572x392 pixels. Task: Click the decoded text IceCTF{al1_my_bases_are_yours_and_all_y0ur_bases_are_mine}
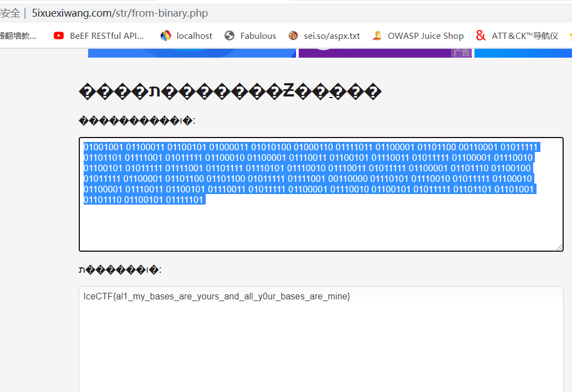tap(217, 297)
